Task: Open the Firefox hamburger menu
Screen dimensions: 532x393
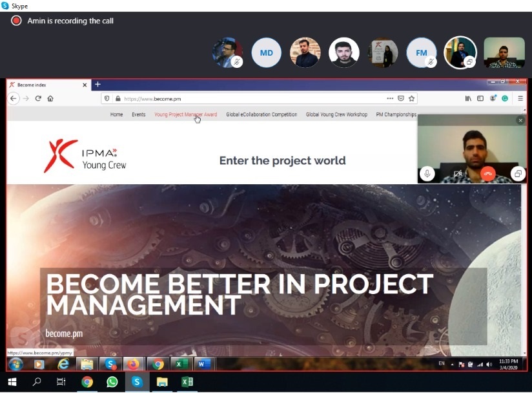Action: (520, 98)
